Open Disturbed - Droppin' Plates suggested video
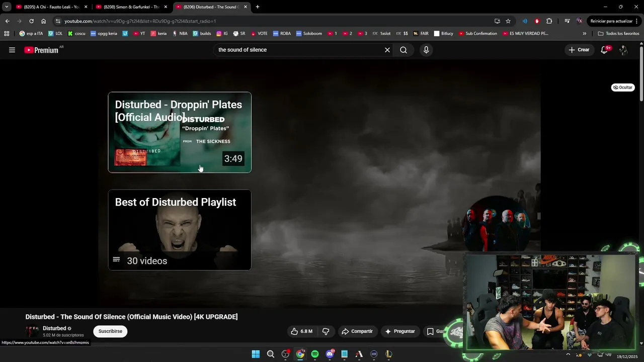644x362 pixels. point(180,132)
